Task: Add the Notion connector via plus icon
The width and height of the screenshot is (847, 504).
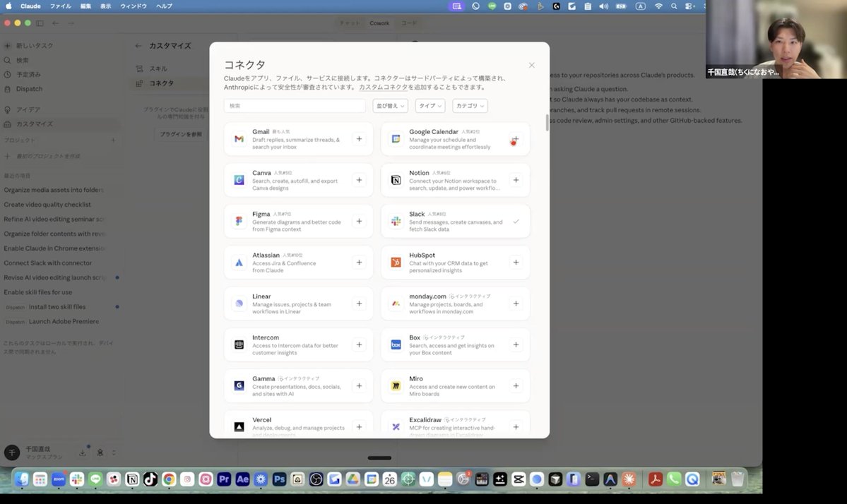Action: [516, 180]
